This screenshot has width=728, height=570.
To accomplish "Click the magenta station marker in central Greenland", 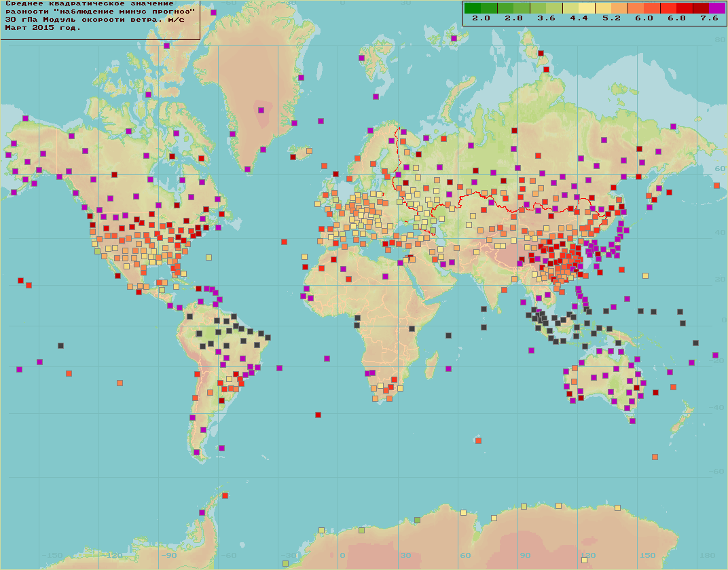I will click(x=261, y=111).
